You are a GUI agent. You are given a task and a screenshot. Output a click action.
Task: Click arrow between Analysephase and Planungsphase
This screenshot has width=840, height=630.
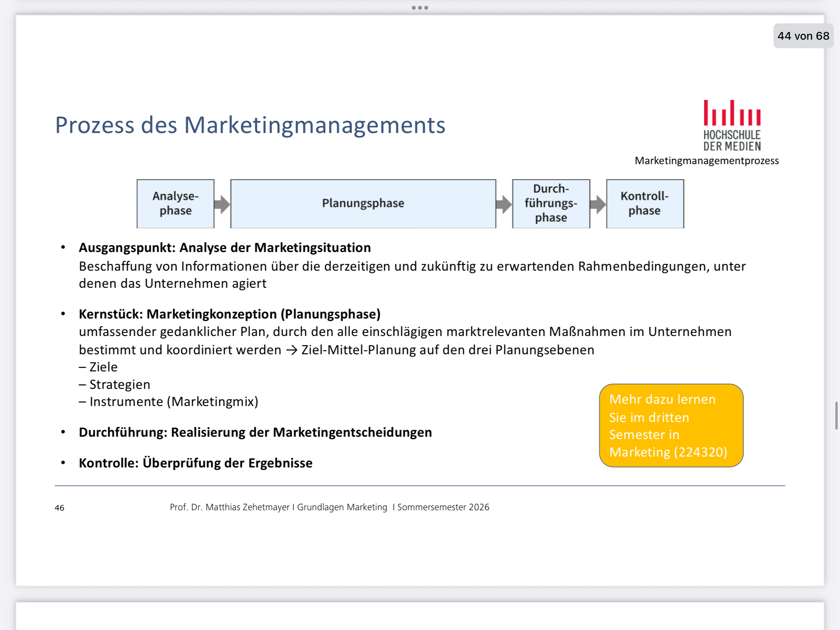[222, 204]
